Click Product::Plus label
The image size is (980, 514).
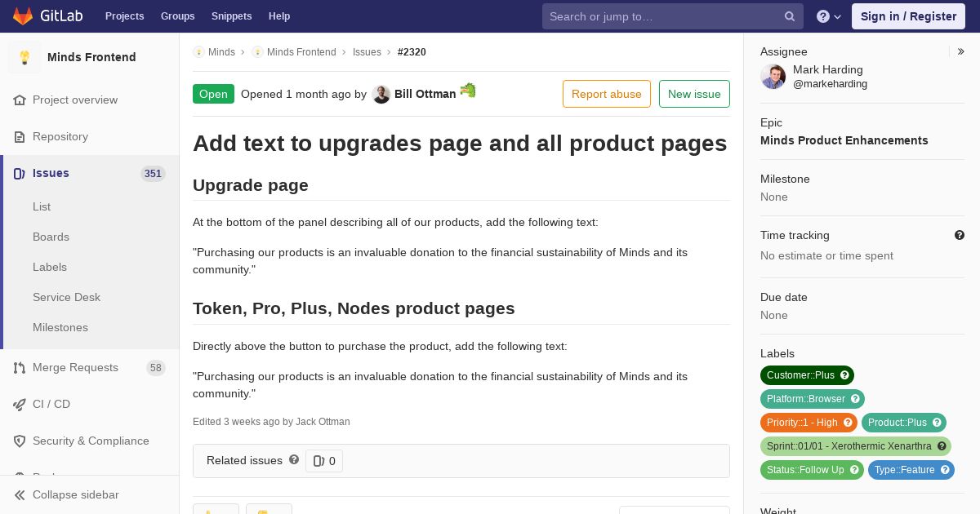point(898,423)
